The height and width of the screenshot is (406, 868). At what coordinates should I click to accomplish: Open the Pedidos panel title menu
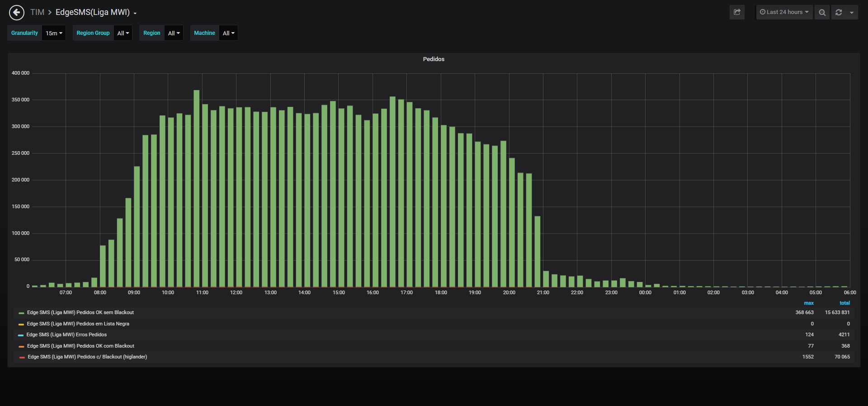pos(434,59)
